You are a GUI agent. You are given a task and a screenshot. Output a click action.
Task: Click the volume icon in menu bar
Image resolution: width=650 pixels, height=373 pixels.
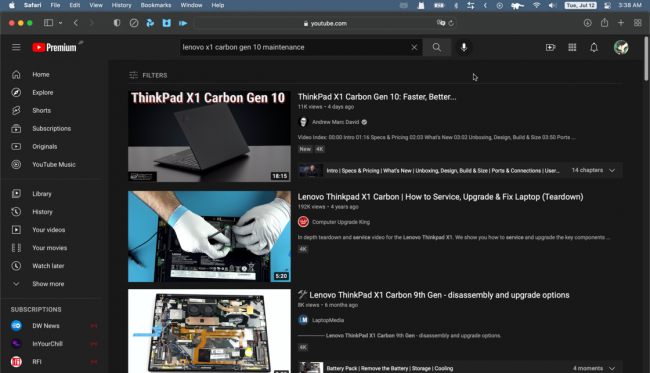tap(552, 5)
